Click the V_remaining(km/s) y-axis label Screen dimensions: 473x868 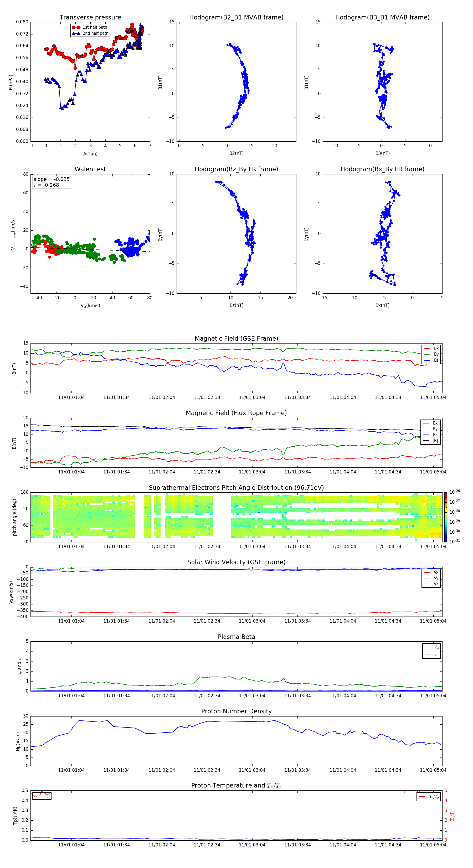pyautogui.click(x=13, y=234)
